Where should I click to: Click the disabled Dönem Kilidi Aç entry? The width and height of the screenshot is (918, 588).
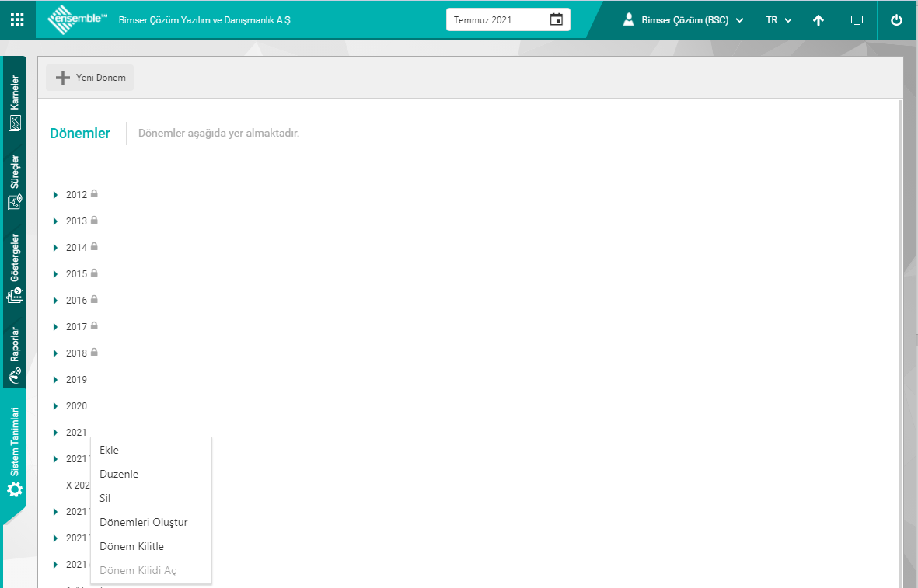tap(151, 570)
